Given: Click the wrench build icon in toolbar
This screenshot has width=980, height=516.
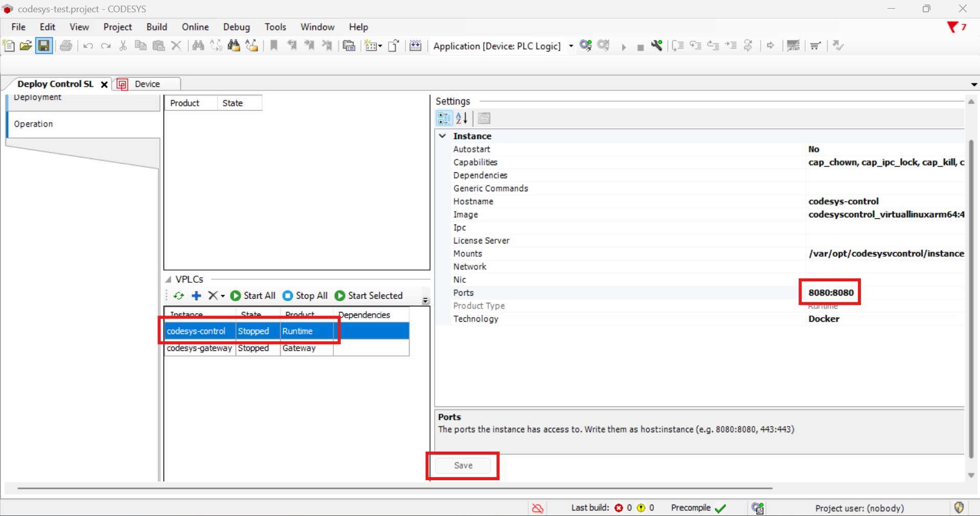Looking at the screenshot, I should point(657,46).
